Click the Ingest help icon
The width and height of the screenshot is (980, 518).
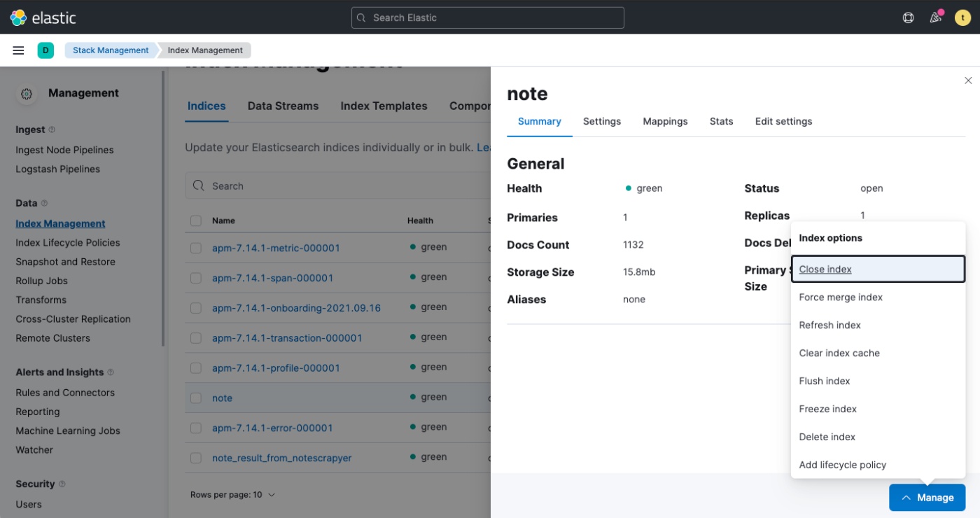tap(52, 129)
